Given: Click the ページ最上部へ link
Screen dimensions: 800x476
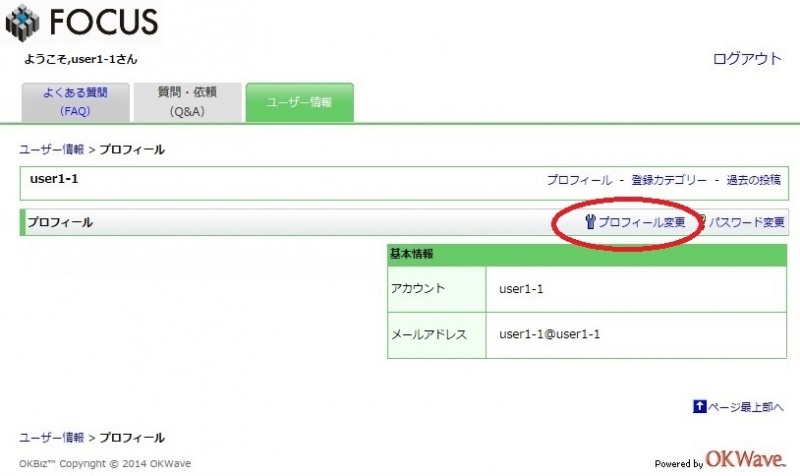Looking at the screenshot, I should pyautogui.click(x=745, y=407).
